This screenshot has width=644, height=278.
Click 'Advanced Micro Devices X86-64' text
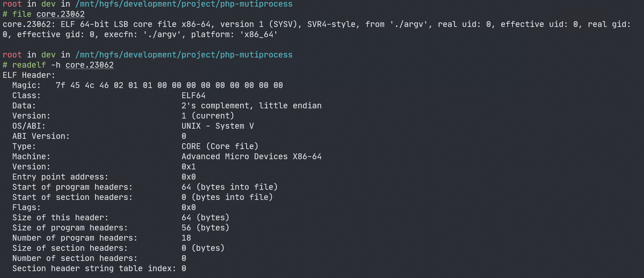(251, 157)
